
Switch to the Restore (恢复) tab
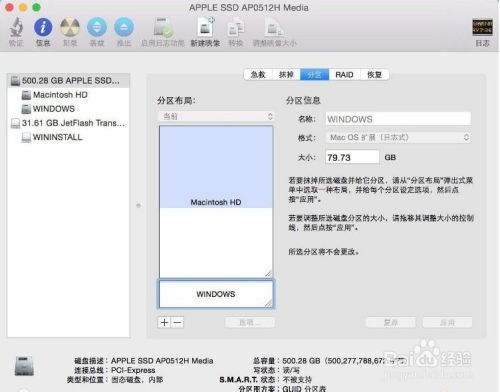pyautogui.click(x=375, y=75)
